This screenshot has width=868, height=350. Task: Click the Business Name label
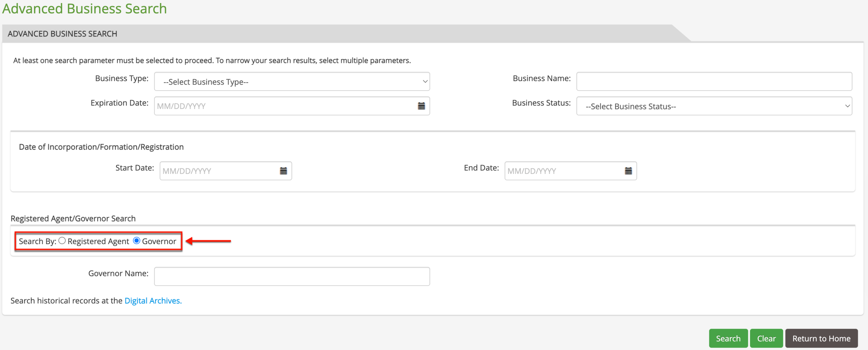click(x=542, y=78)
